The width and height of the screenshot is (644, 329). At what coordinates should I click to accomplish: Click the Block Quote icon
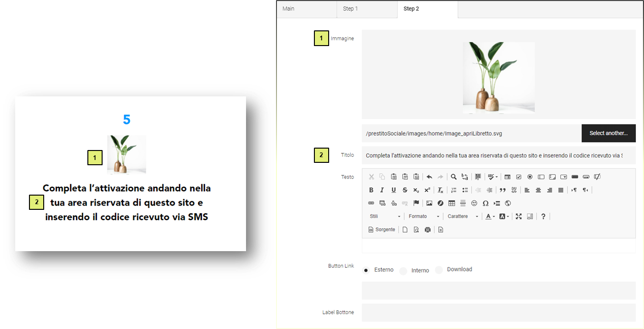[502, 190]
